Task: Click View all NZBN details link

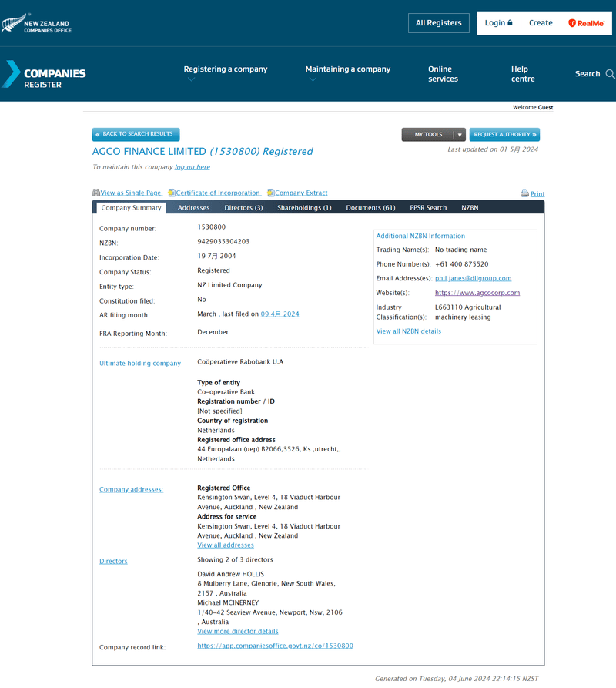Action: point(409,331)
